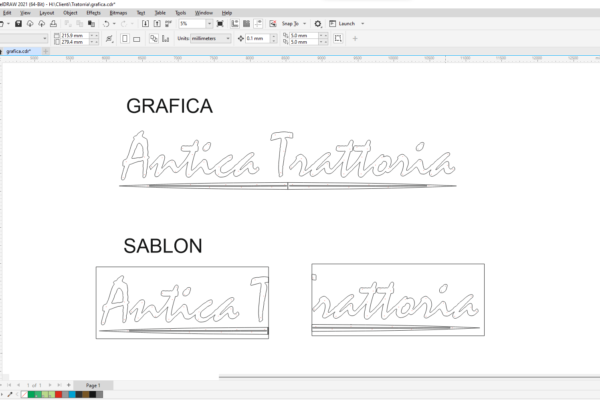Pick the red swatch in document palette
The width and height of the screenshot is (600, 400).
tap(60, 394)
